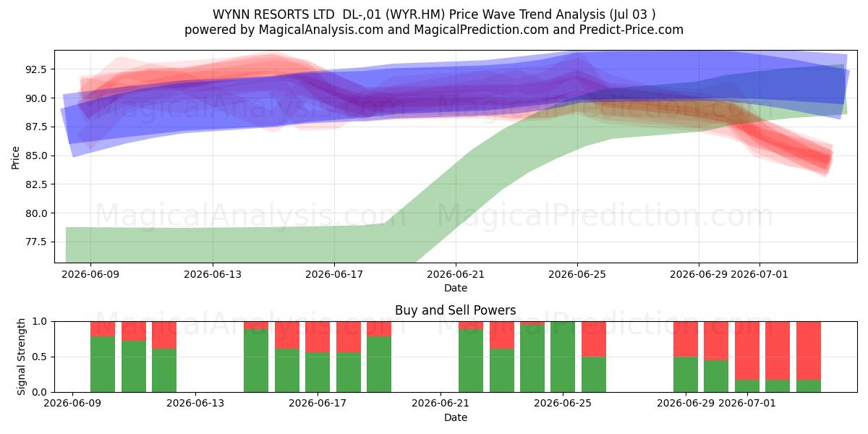Click 2026-06-17 tick under Buy and Sell chart
868x434 pixels.
pos(318,404)
